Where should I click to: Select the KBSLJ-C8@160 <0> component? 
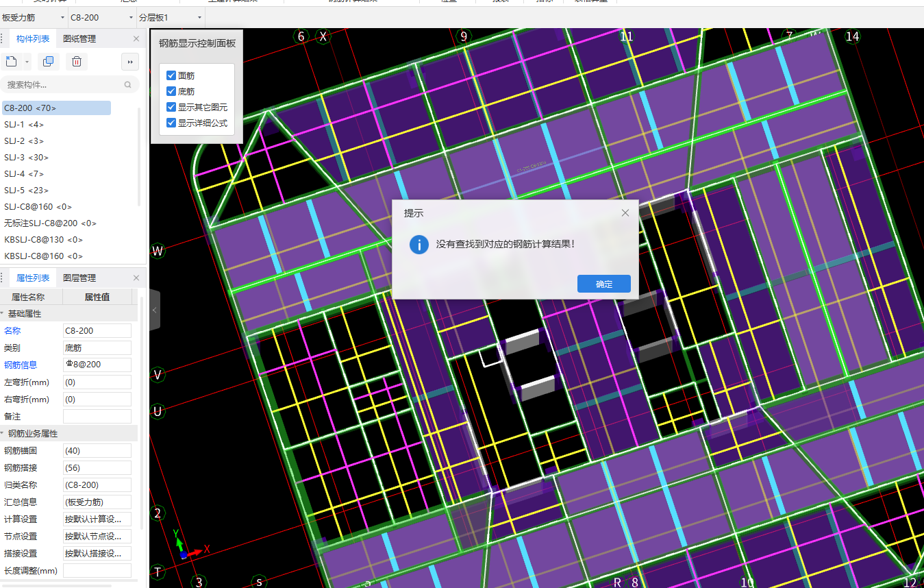[x=43, y=256]
